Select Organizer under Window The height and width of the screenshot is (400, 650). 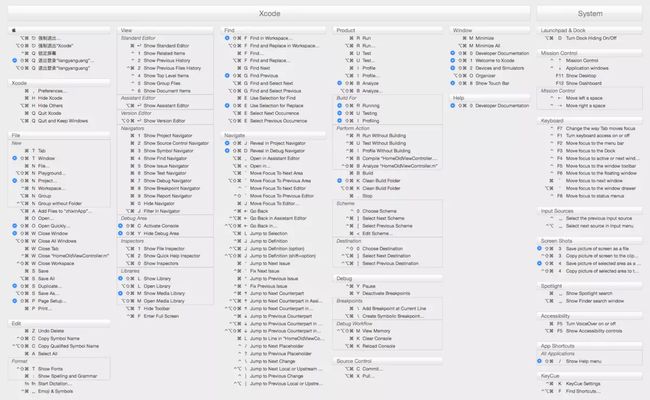[x=485, y=75]
